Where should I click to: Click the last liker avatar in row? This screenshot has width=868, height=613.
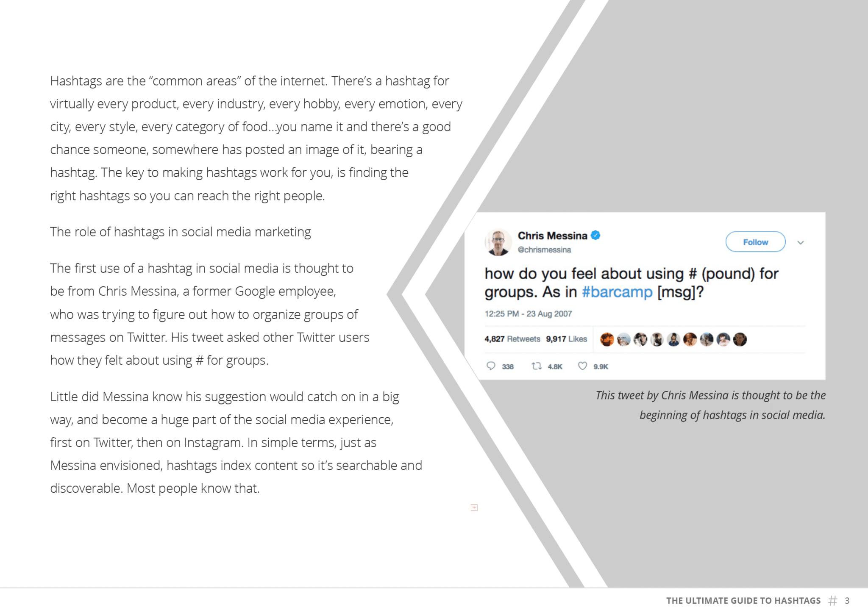[x=740, y=339]
